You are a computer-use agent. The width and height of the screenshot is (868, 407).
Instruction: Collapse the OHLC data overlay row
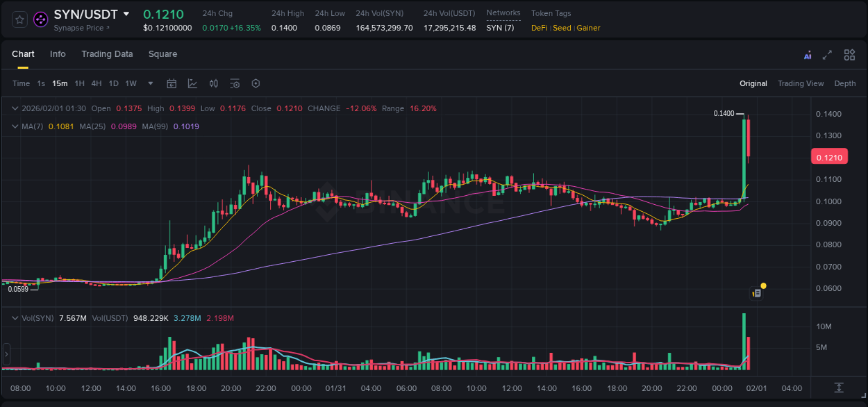coord(14,108)
